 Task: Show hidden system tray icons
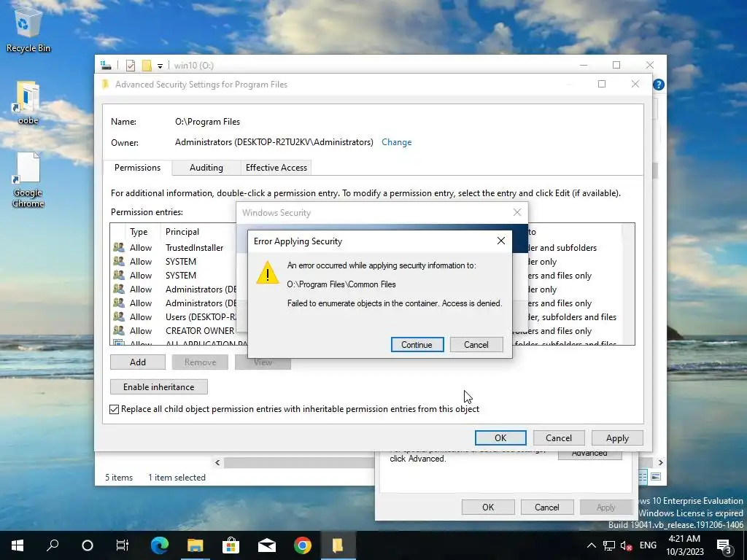[591, 545]
